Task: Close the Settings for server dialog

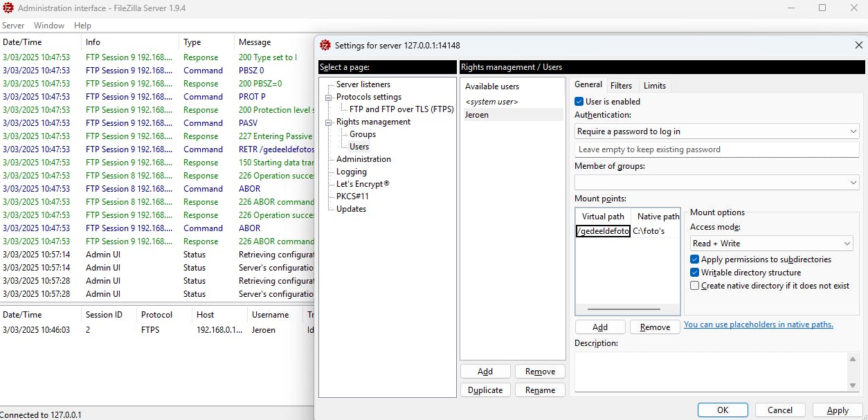Action: point(858,45)
